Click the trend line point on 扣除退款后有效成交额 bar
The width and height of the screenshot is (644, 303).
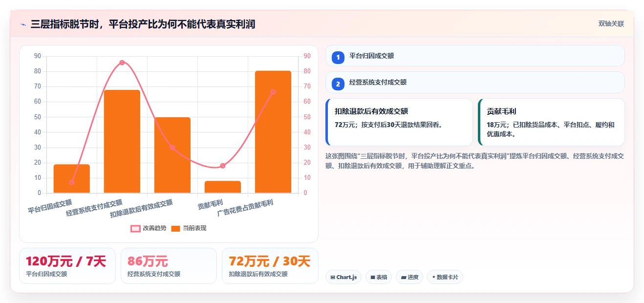[x=172, y=148]
